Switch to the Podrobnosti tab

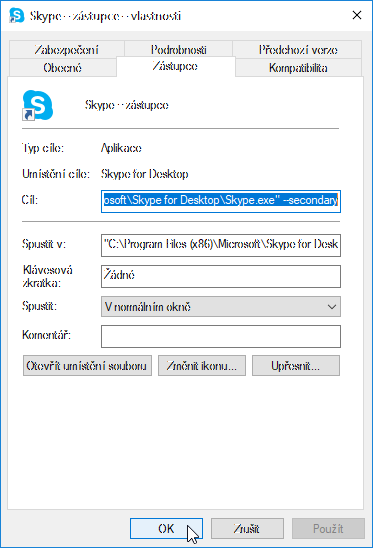coord(179,50)
